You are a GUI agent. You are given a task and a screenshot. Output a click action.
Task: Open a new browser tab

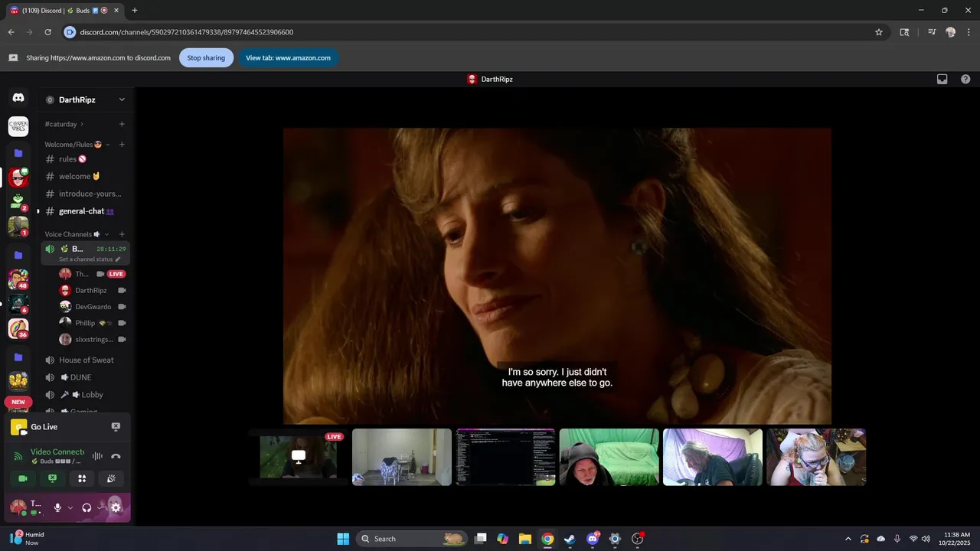[x=135, y=10]
